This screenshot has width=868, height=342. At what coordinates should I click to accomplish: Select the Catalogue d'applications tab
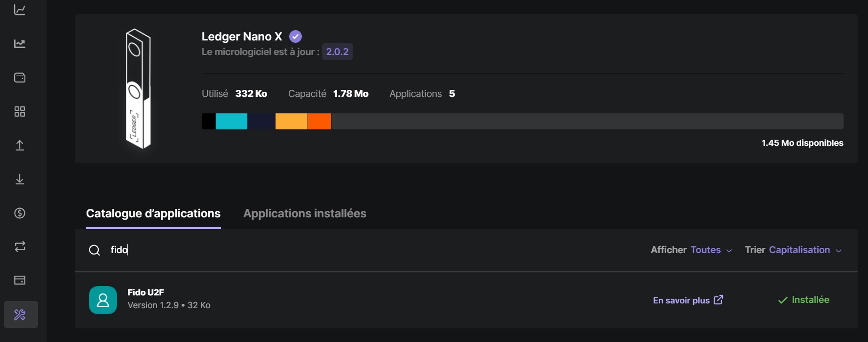(153, 214)
